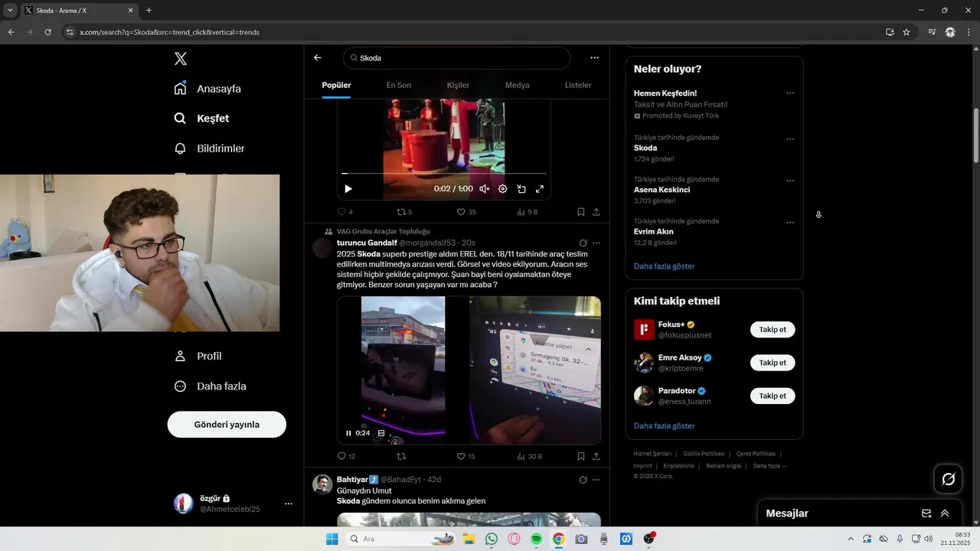Bookmark the top video post
The image size is (980, 551).
581,212
